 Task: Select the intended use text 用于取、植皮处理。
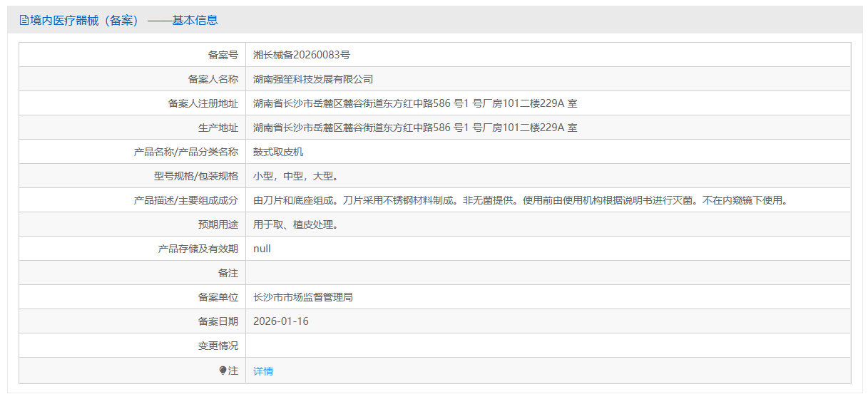(x=296, y=224)
